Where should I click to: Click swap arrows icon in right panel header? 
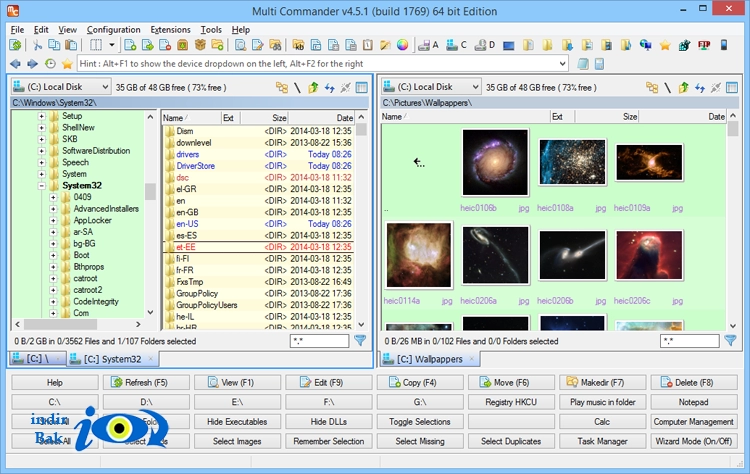[x=700, y=87]
